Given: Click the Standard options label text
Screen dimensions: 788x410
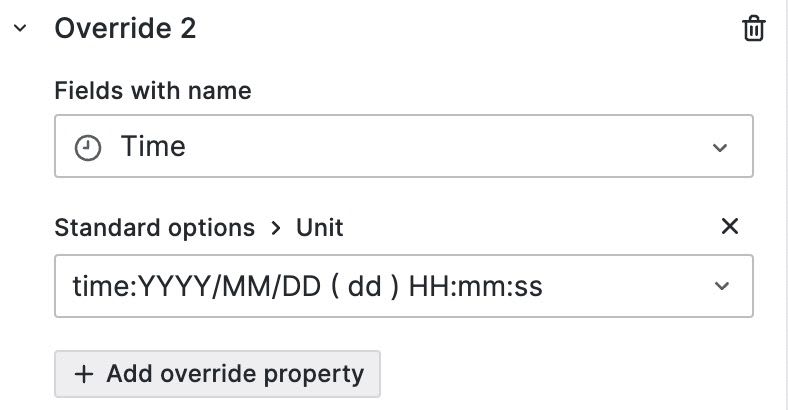Looking at the screenshot, I should 154,228.
